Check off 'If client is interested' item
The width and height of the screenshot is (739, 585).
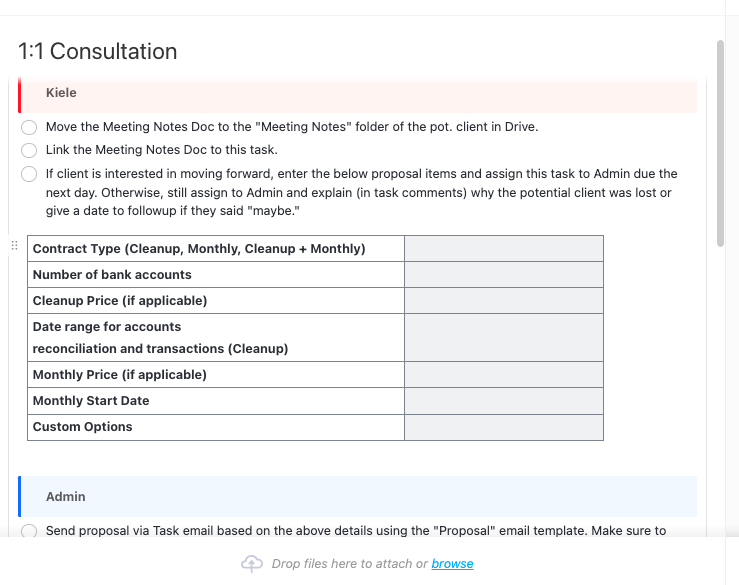pos(29,173)
